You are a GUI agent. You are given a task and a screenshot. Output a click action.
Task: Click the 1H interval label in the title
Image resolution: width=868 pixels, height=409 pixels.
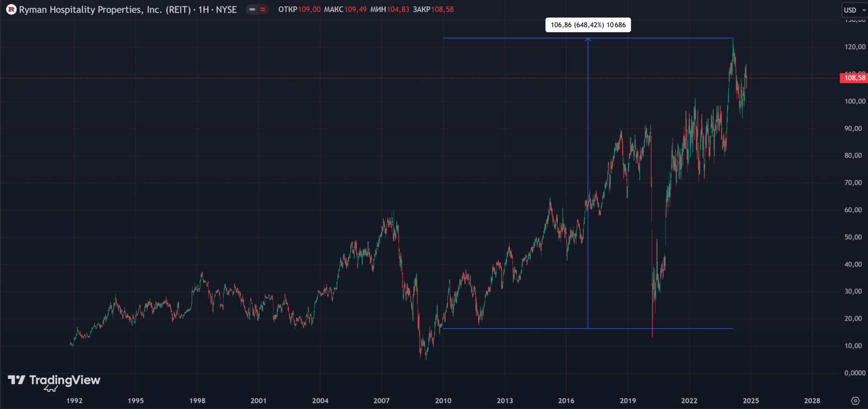(x=204, y=9)
